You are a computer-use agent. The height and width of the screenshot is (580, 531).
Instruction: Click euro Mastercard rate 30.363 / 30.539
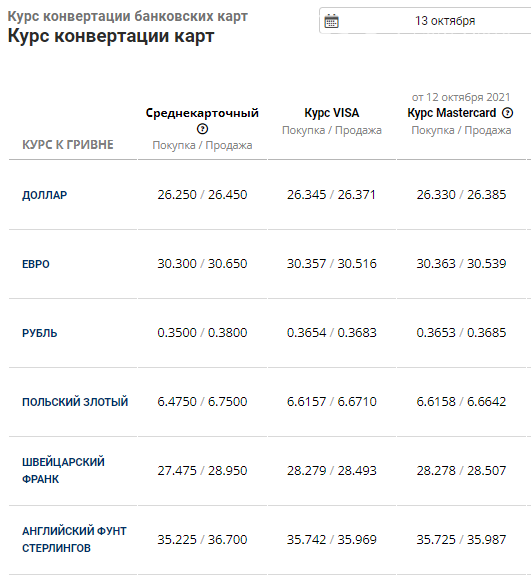[461, 264]
